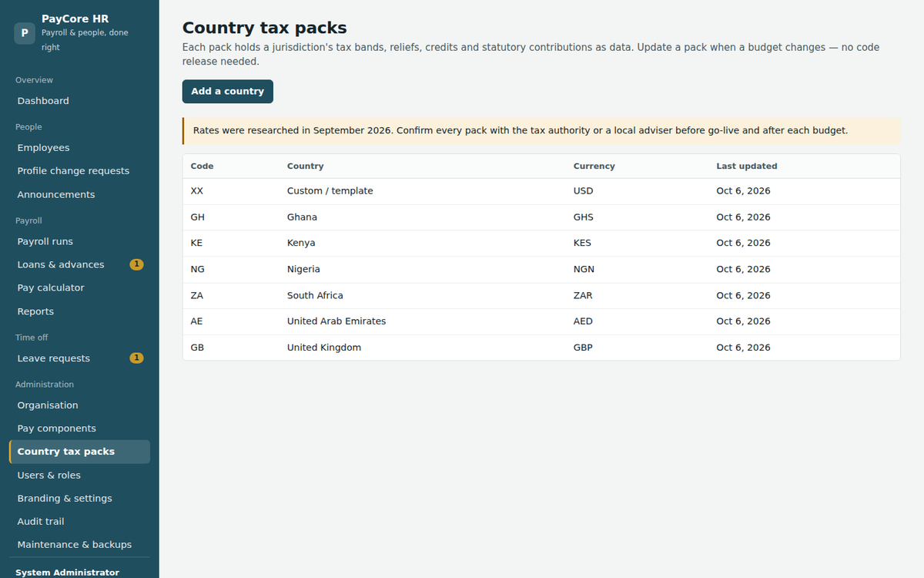This screenshot has width=924, height=578.
Task: Open Profile change requests
Action: pyautogui.click(x=79, y=171)
